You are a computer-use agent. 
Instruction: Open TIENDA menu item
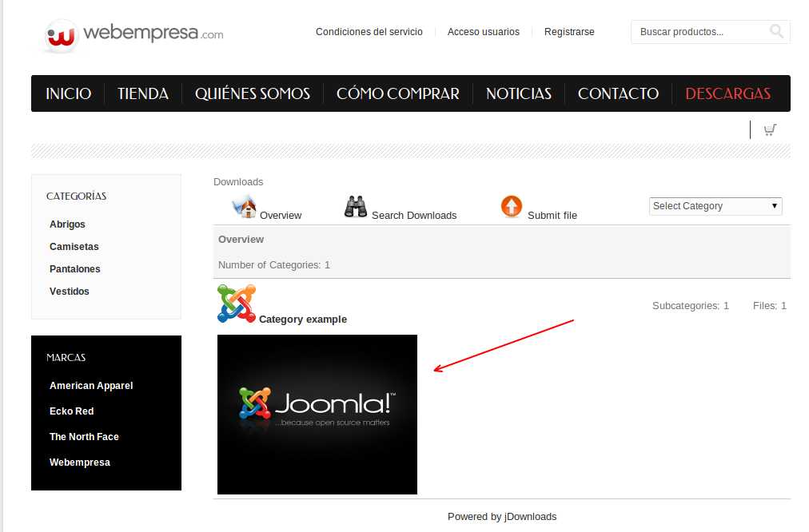click(143, 93)
